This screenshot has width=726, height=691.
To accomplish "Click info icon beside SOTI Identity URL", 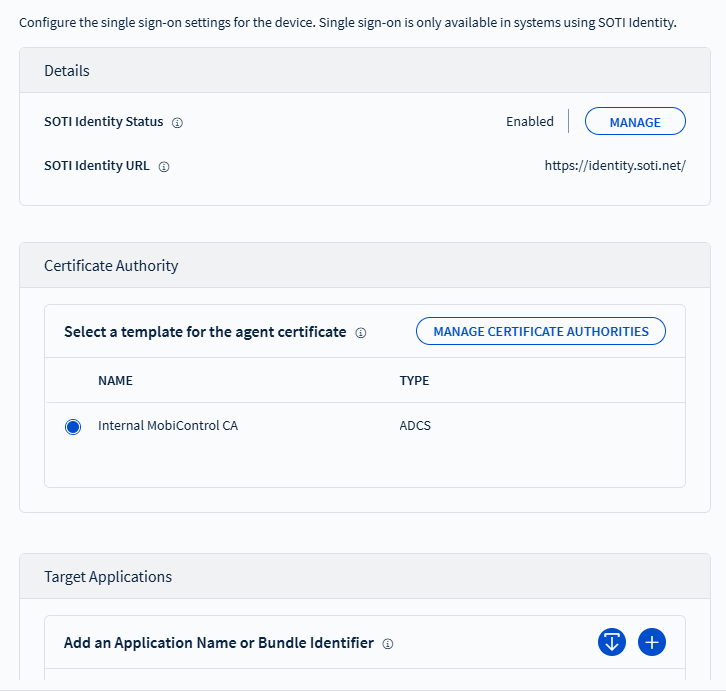I will click(x=164, y=167).
